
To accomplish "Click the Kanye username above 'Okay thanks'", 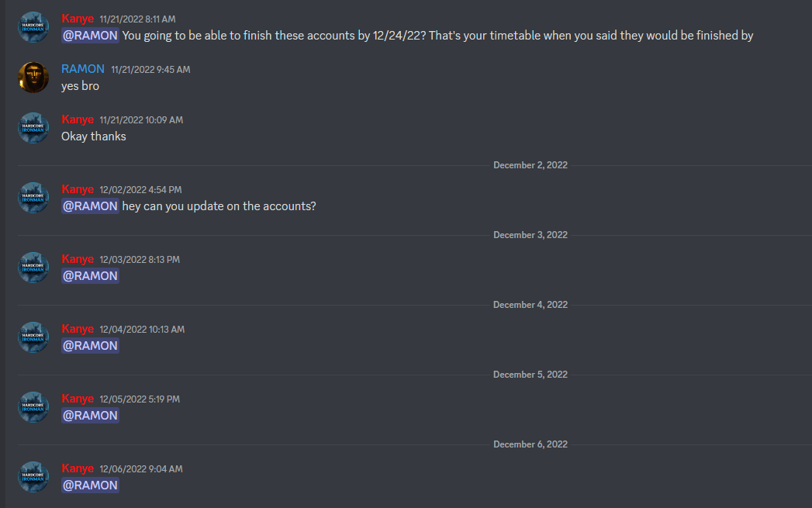I will 78,119.
